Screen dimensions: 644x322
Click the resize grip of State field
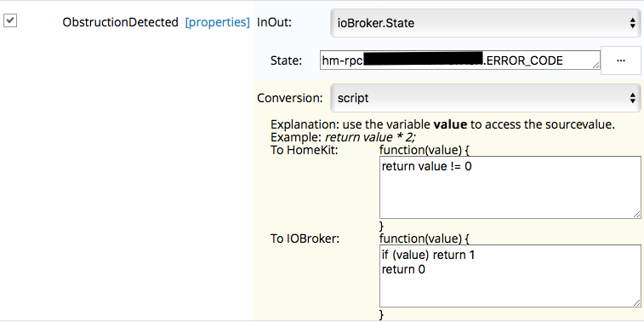tap(596, 66)
